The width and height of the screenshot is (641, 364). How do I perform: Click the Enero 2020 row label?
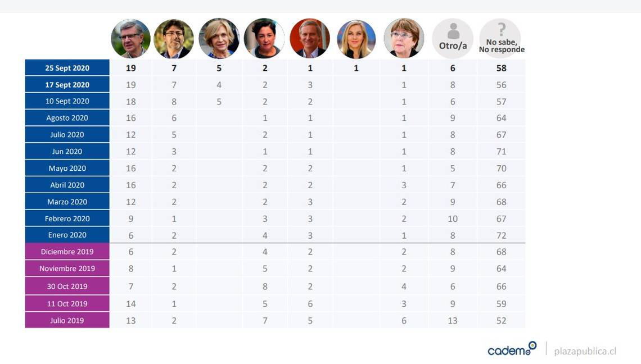[67, 235]
